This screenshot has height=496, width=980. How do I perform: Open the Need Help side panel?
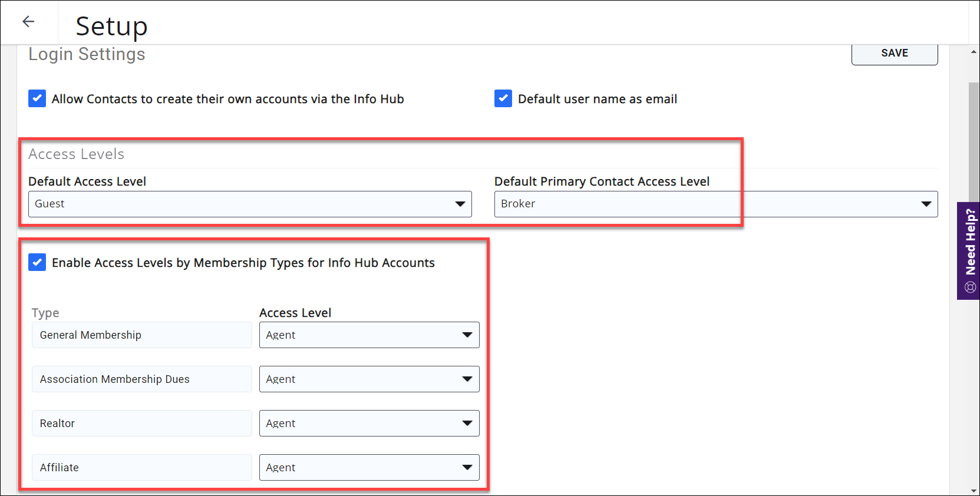(x=969, y=251)
